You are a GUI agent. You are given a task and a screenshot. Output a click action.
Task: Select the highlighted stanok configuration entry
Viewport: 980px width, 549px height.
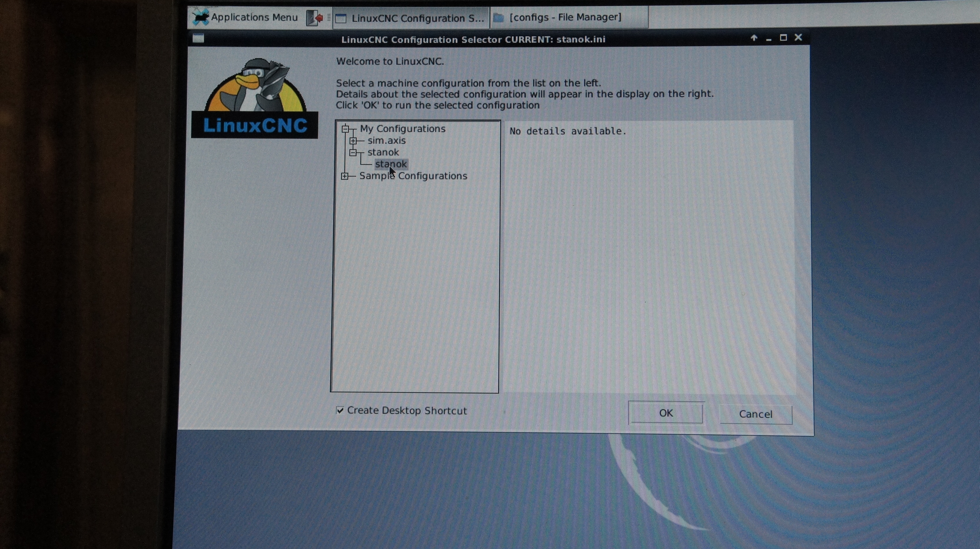coord(391,164)
